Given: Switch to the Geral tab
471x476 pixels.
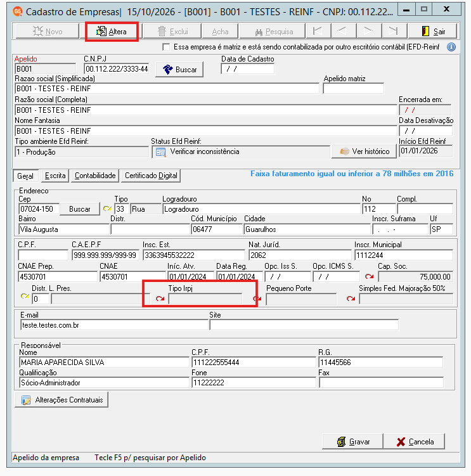Looking at the screenshot, I should point(25,176).
